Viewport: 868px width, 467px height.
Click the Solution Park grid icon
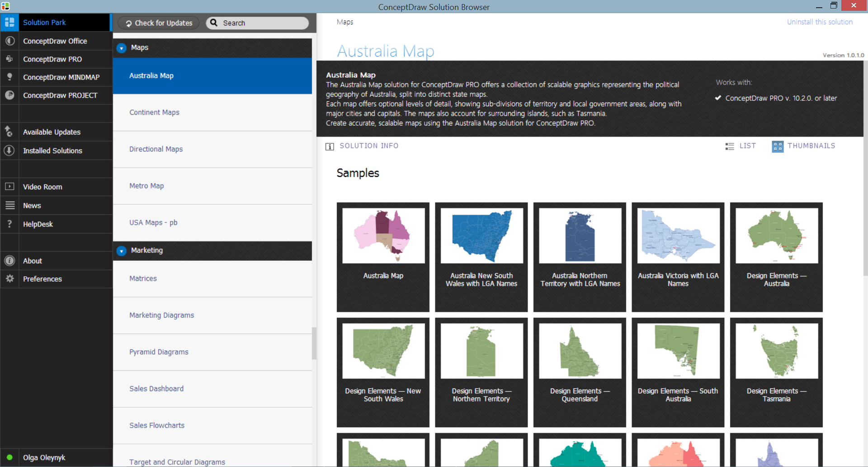coord(9,22)
